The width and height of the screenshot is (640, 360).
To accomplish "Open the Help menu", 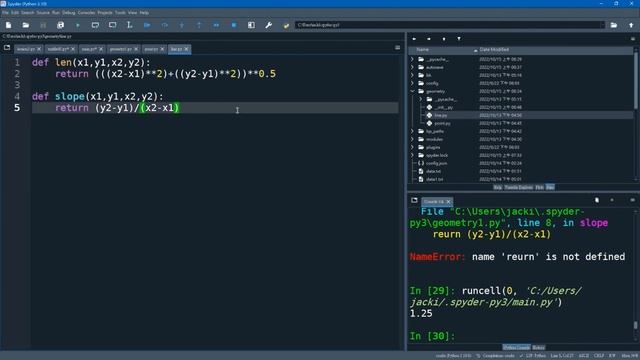I will pos(144,13).
